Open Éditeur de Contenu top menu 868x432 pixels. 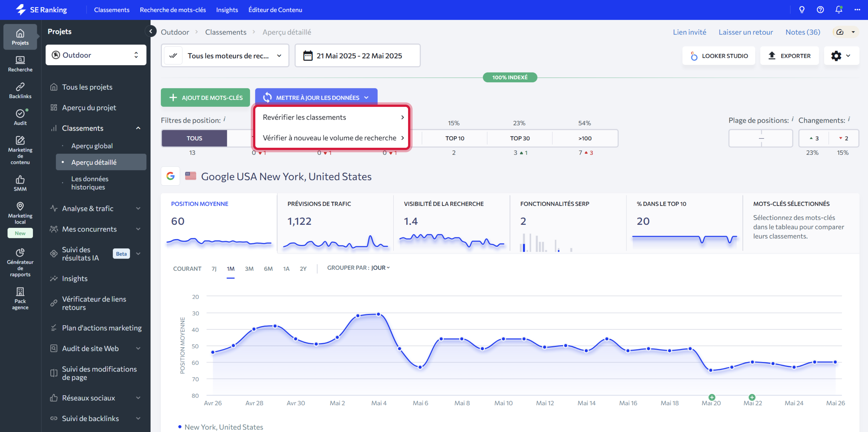click(x=275, y=10)
